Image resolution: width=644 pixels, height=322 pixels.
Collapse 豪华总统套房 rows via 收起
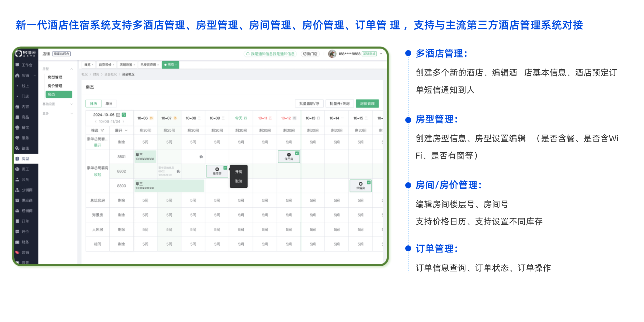[98, 174]
